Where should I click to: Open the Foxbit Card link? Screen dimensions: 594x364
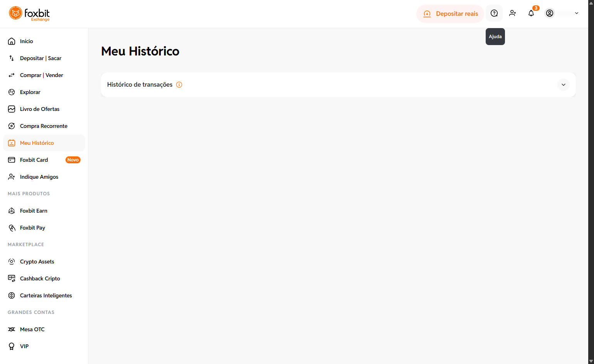44,160
